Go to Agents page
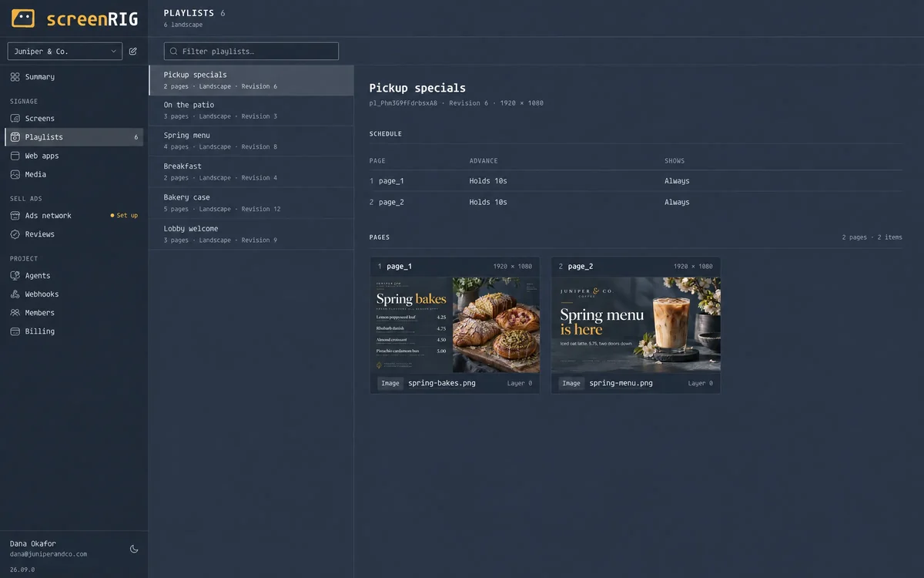The width and height of the screenshot is (924, 578). [x=74, y=276]
